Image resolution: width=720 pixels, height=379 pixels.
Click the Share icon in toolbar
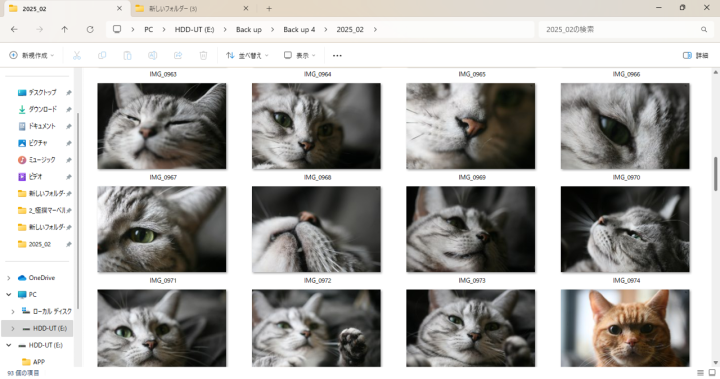click(x=178, y=56)
